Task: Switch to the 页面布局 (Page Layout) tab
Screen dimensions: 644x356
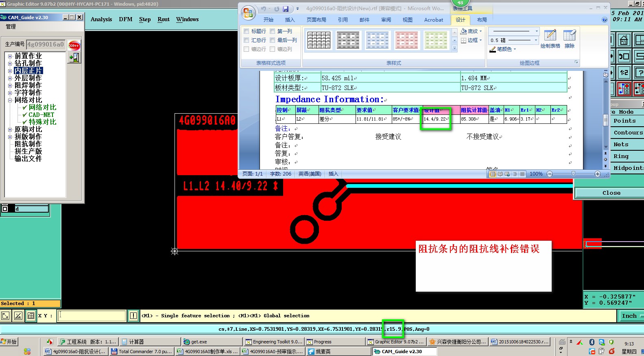Action: click(317, 20)
